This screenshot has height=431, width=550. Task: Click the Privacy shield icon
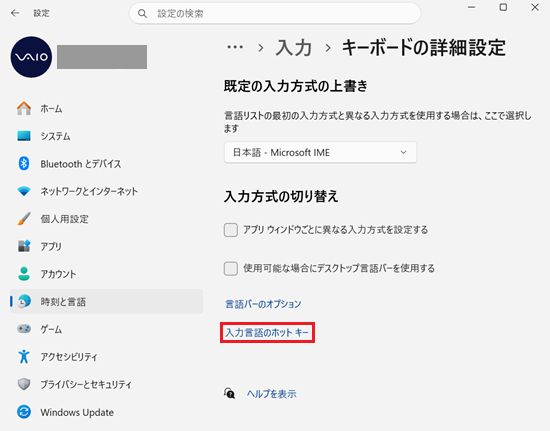point(24,384)
